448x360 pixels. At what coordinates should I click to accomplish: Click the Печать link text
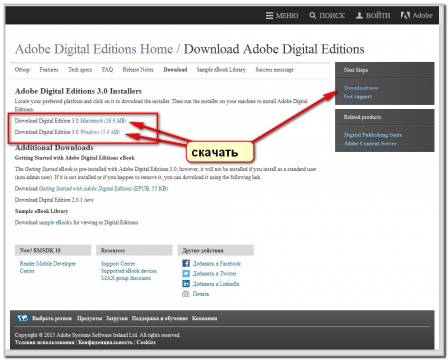(201, 294)
